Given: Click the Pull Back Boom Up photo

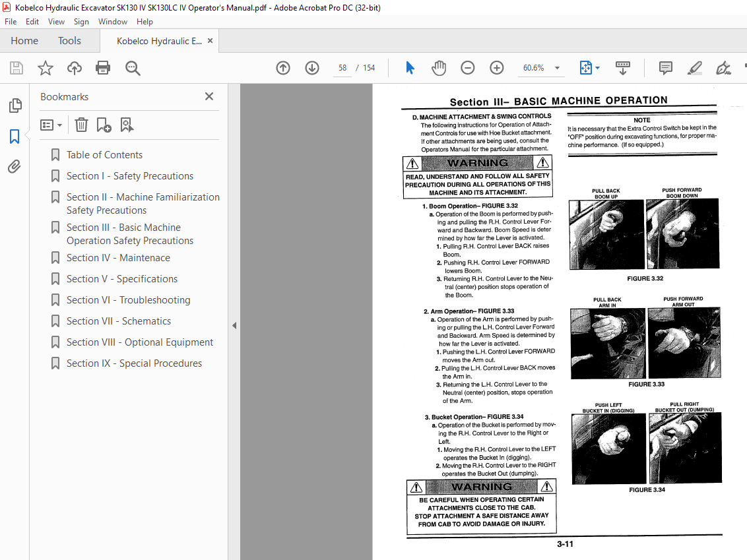Looking at the screenshot, I should coord(606,234).
